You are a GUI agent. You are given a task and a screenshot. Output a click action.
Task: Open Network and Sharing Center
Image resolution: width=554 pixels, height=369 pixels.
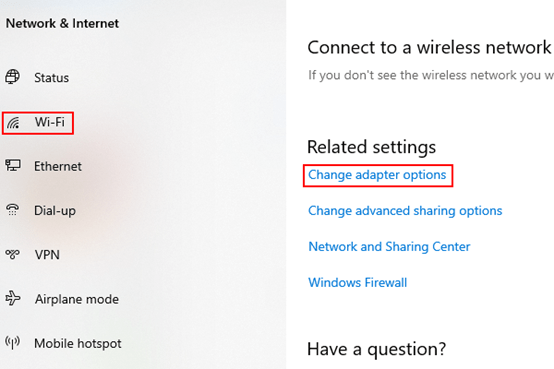389,247
